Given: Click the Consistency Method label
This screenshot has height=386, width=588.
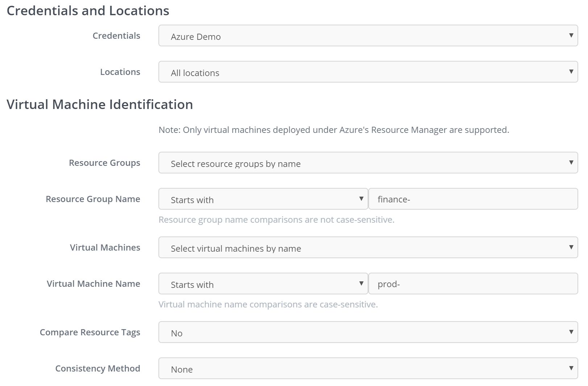Looking at the screenshot, I should click(x=98, y=369).
